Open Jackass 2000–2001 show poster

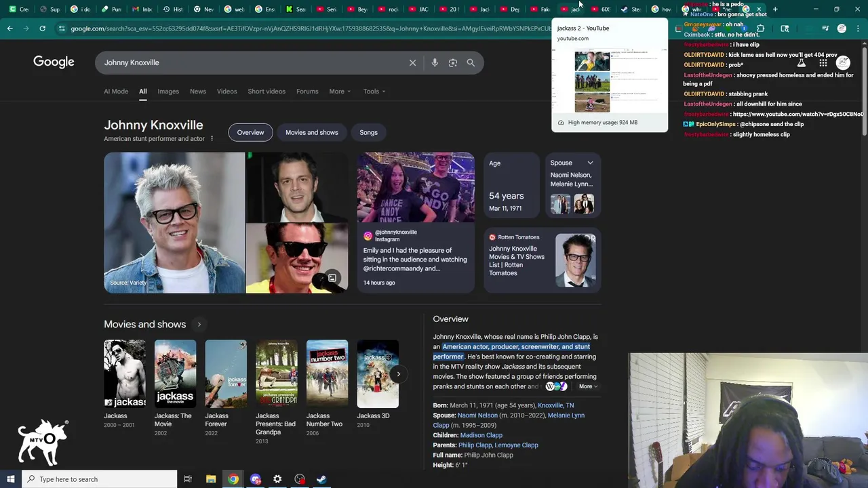coord(125,373)
